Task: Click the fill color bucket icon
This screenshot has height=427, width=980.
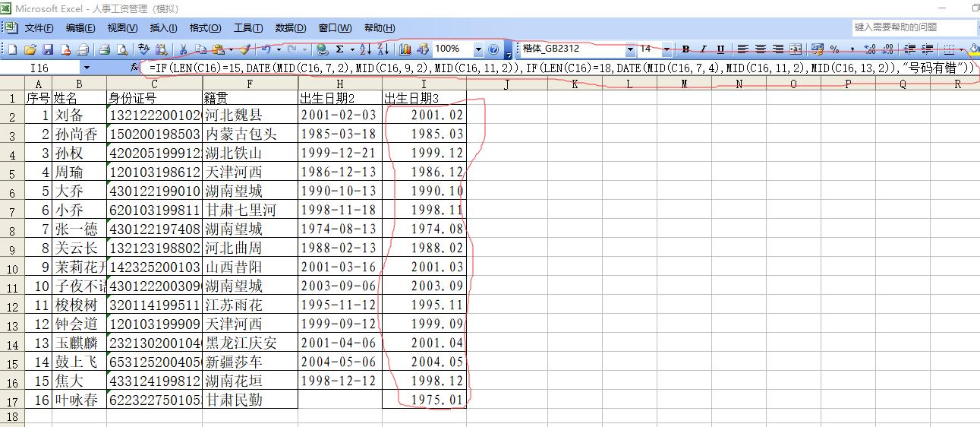Action: click(x=973, y=49)
